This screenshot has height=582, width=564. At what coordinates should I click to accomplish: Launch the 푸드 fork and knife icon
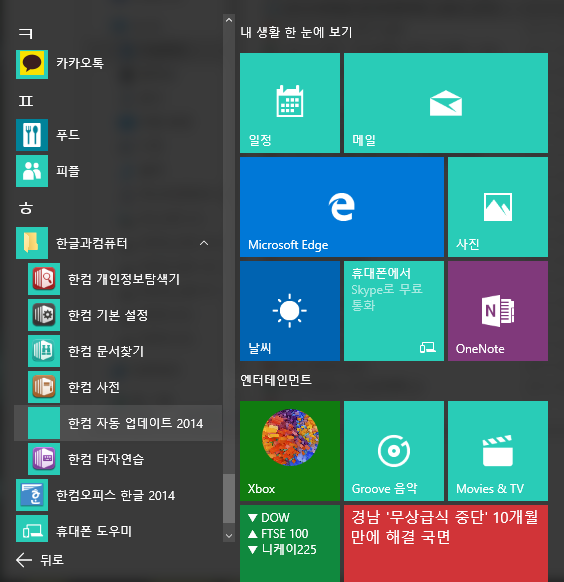pyautogui.click(x=32, y=135)
